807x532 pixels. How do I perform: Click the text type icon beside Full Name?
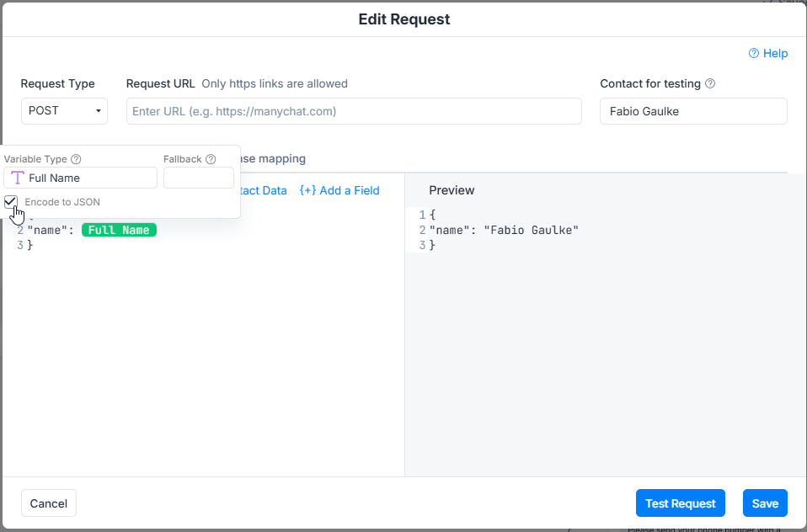(x=18, y=178)
